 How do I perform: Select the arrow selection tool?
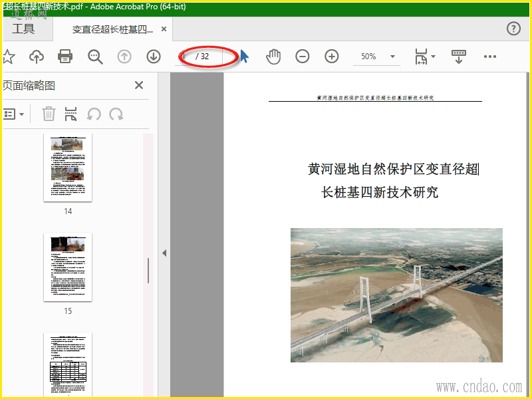coord(244,57)
